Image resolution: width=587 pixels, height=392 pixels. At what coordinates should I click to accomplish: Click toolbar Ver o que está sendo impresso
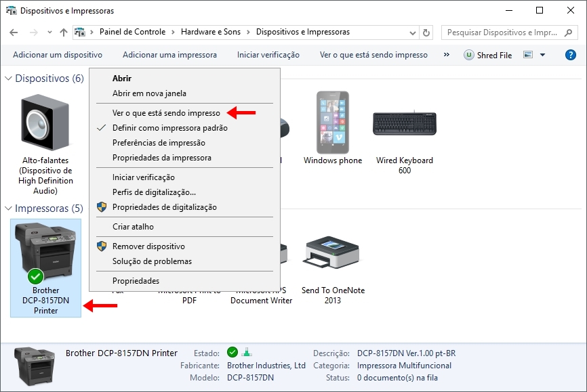point(373,55)
